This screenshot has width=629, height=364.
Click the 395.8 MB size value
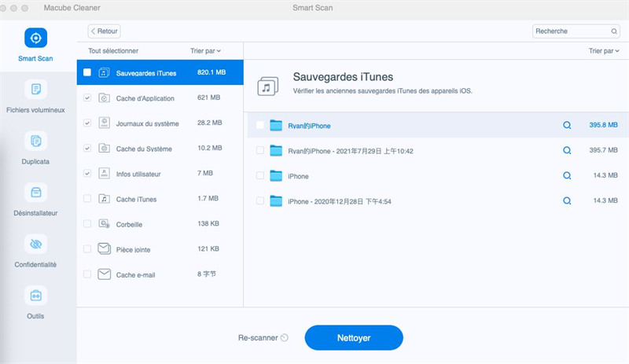tap(603, 125)
